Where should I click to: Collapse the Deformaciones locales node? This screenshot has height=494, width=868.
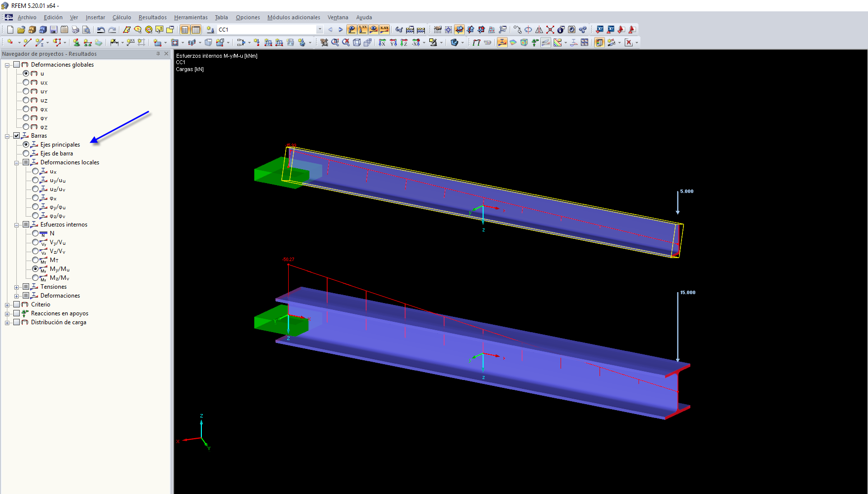(x=17, y=162)
